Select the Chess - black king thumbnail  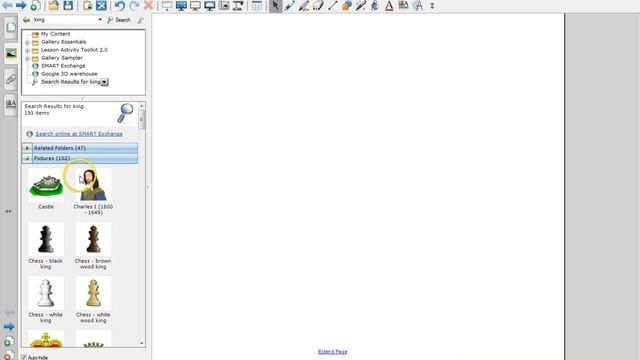46,239
